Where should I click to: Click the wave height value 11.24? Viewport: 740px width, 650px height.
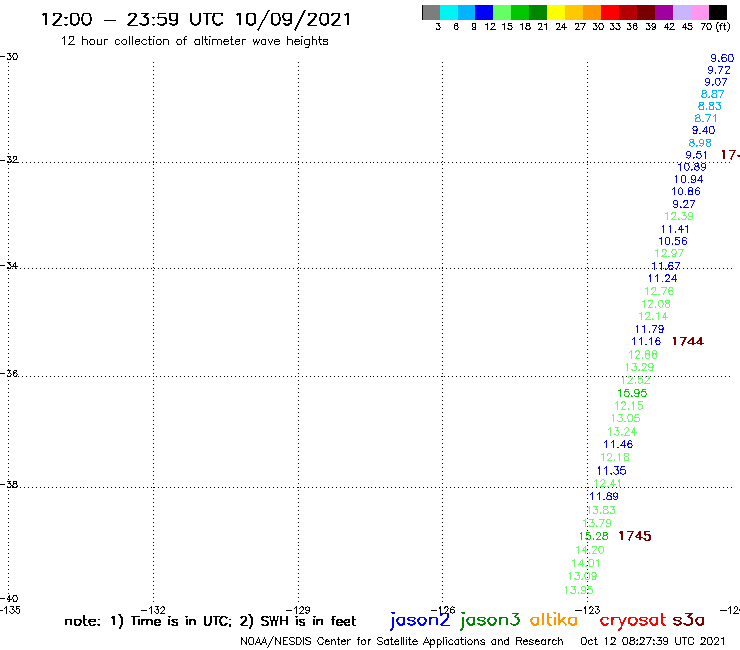point(663,279)
